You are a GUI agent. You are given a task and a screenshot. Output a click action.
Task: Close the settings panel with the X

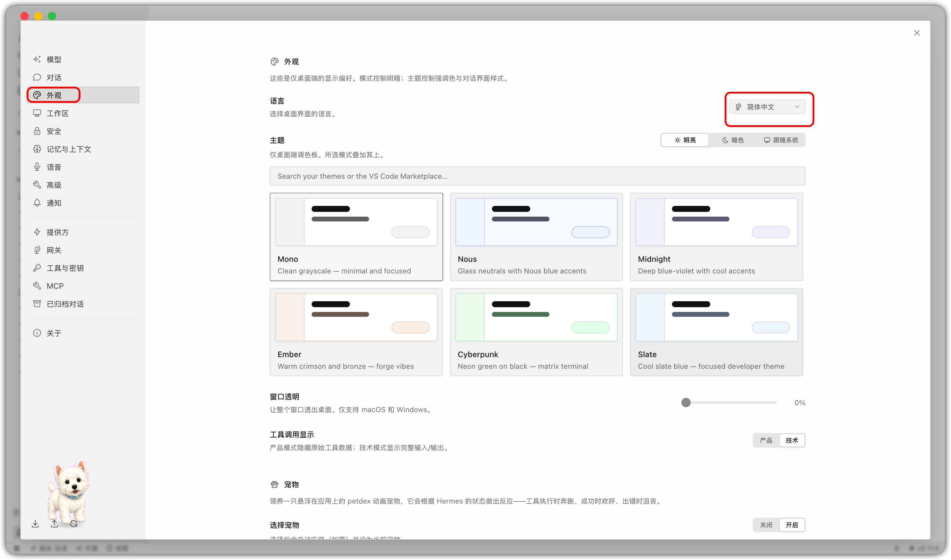[917, 33]
